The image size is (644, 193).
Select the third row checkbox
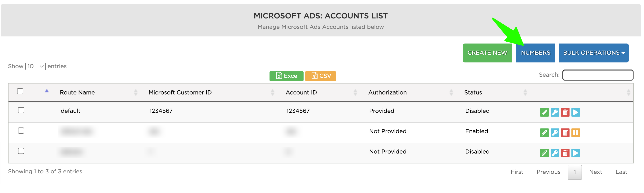21,151
